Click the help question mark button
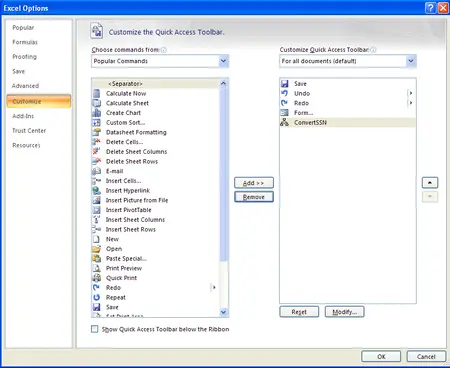This screenshot has width=450, height=368. pyautogui.click(x=431, y=8)
